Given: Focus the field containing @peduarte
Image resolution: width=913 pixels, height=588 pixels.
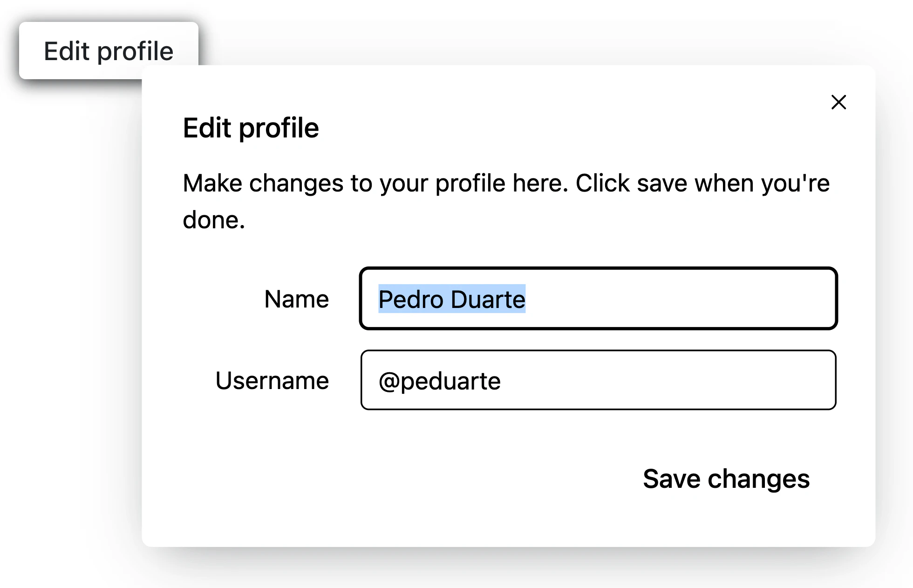Looking at the screenshot, I should click(x=598, y=380).
